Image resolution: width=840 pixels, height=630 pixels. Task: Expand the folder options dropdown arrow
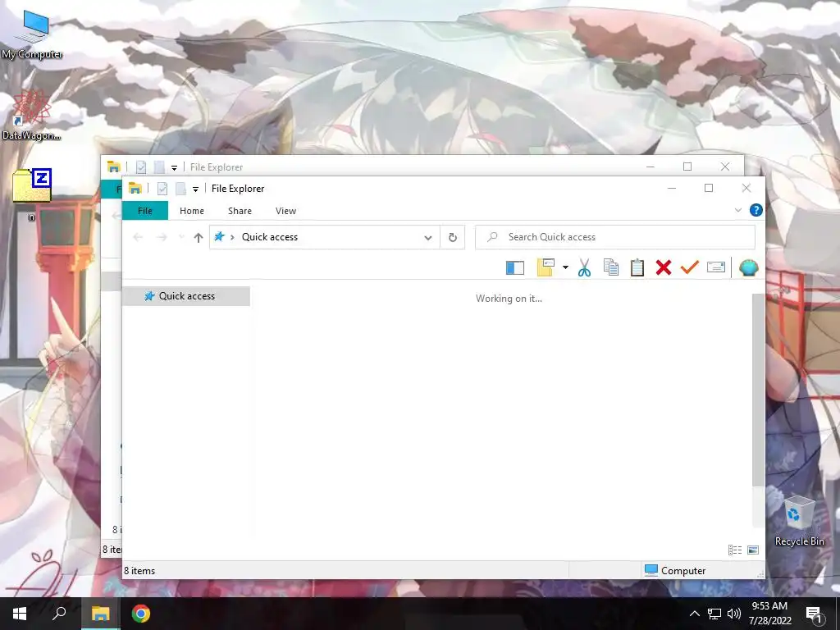coord(565,267)
